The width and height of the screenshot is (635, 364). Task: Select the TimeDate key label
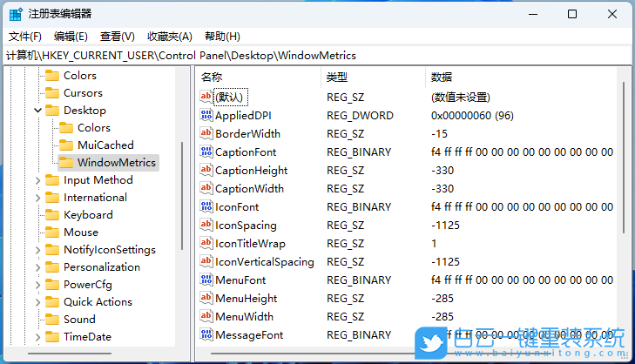coord(87,337)
